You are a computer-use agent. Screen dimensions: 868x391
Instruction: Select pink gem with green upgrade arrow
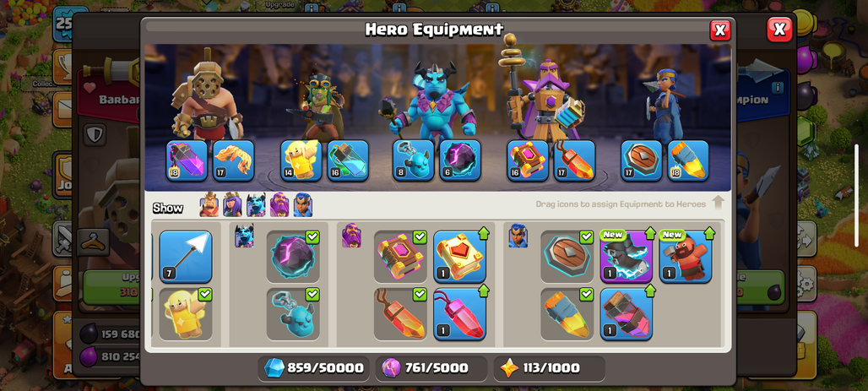tap(459, 314)
